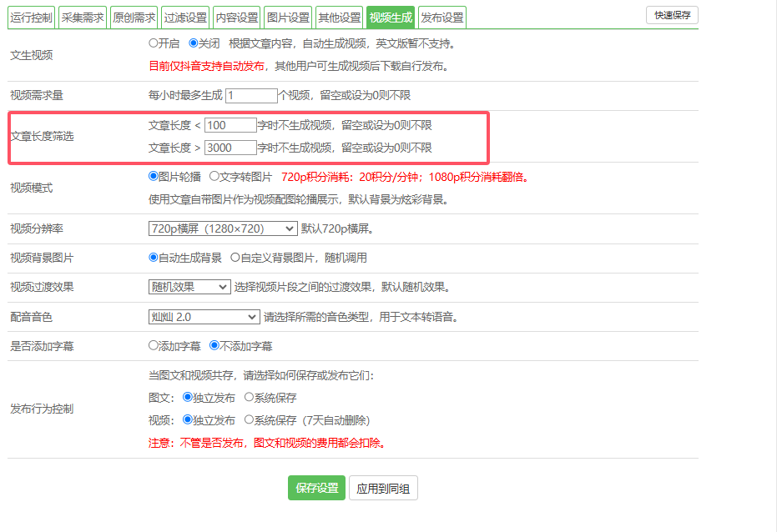Click the hourly video count input field
The height and width of the screenshot is (532, 777).
[x=250, y=96]
